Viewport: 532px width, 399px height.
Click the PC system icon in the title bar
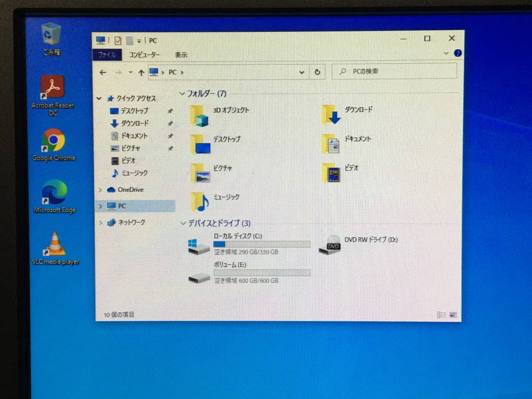[101, 40]
